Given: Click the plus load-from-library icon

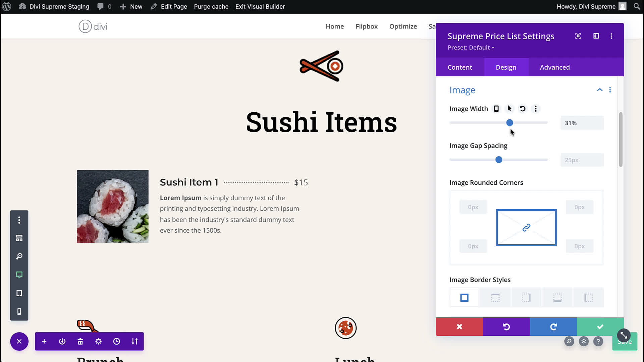Looking at the screenshot, I should click(44, 341).
